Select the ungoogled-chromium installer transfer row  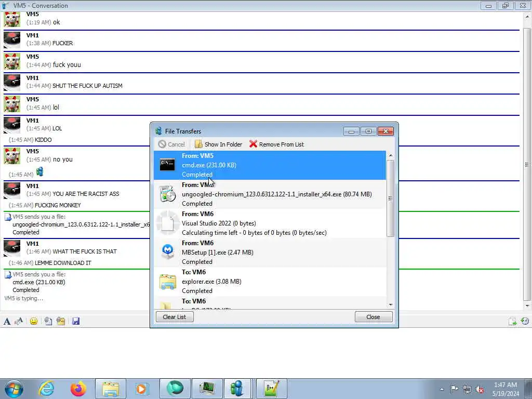[x=270, y=194]
